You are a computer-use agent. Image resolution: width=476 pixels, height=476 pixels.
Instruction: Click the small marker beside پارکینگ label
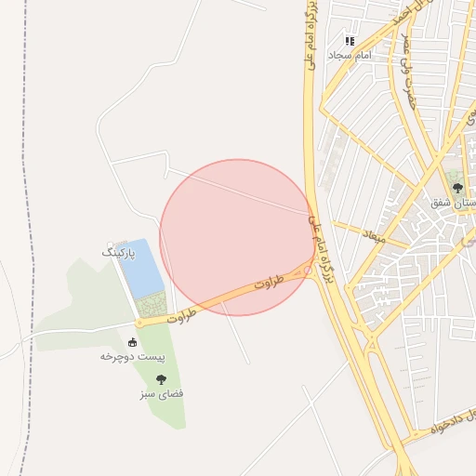coord(110,245)
